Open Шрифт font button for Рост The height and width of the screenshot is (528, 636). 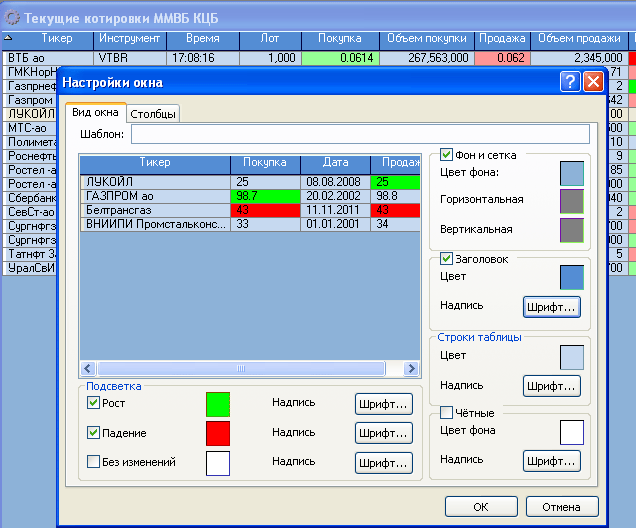(383, 404)
